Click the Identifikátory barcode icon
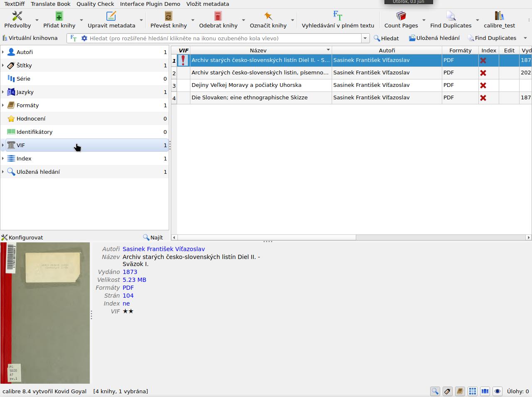Viewport: 532px width, 397px height. coord(11,132)
